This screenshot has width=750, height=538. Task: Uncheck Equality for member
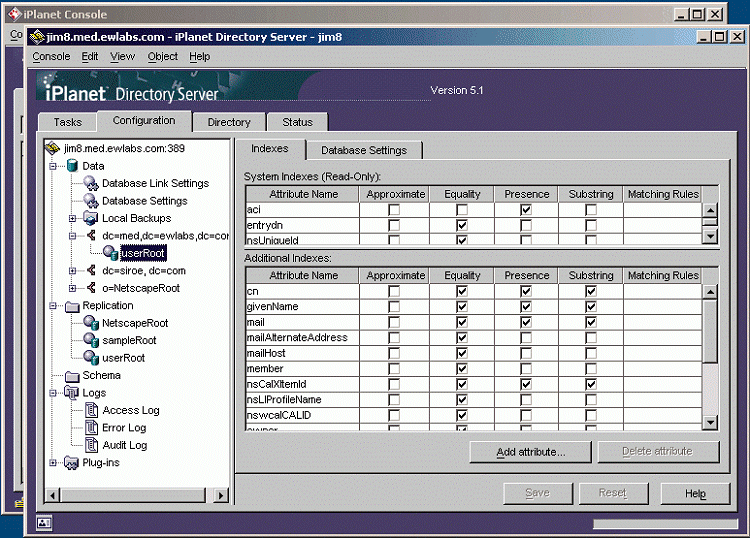coord(462,369)
